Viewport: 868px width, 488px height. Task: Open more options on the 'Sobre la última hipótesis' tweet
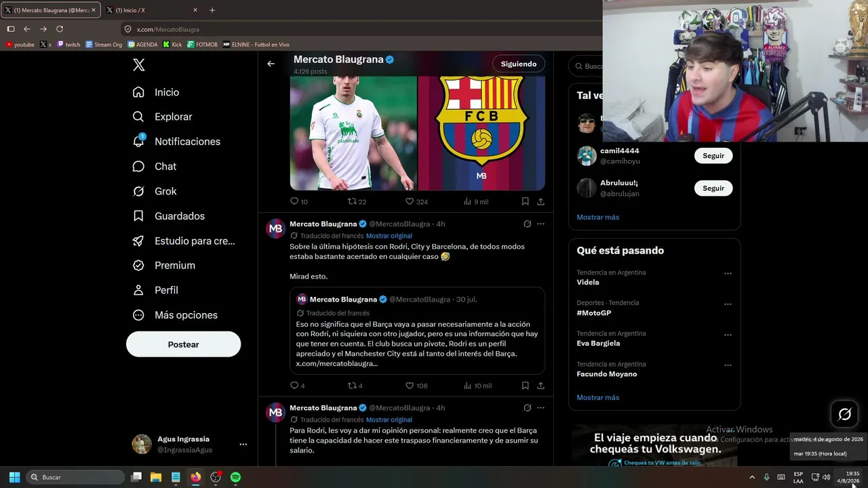click(x=540, y=224)
